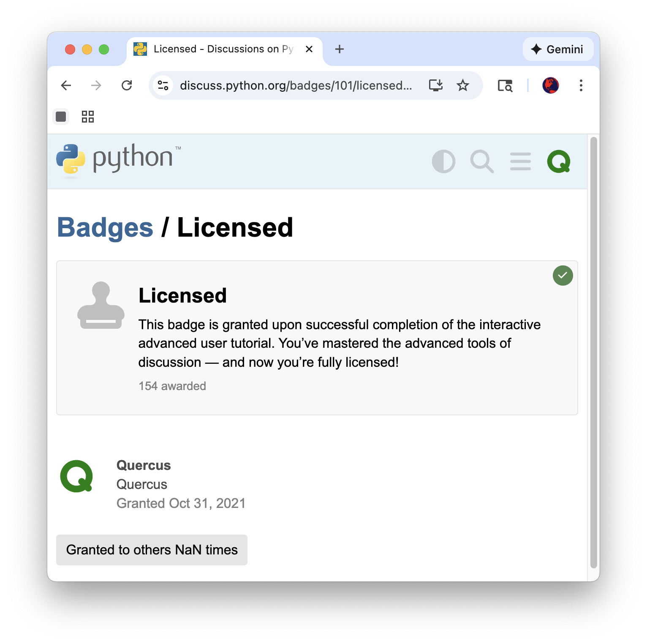Open the Quercus user avatar menu in header
The height and width of the screenshot is (644, 647).
pyautogui.click(x=559, y=161)
